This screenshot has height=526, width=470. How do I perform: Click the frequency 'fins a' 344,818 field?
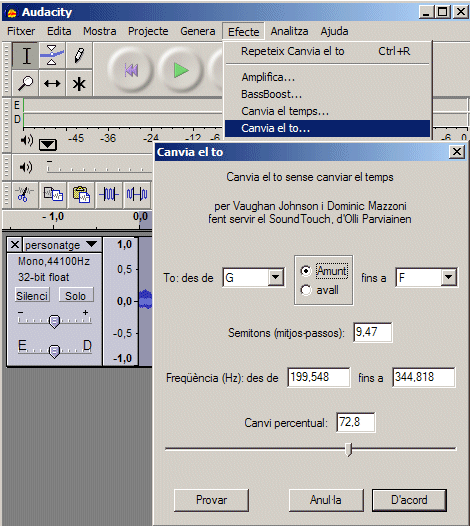pyautogui.click(x=424, y=377)
